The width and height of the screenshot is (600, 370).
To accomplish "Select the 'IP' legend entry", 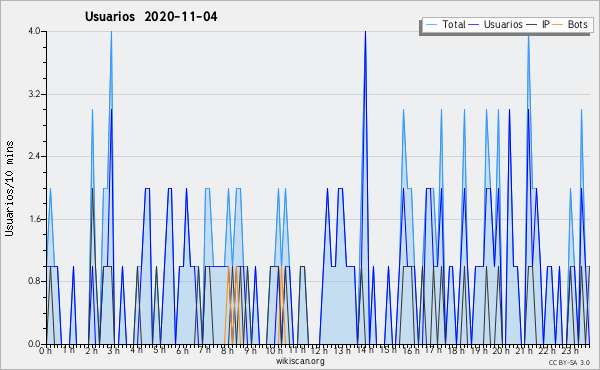I will (538, 24).
